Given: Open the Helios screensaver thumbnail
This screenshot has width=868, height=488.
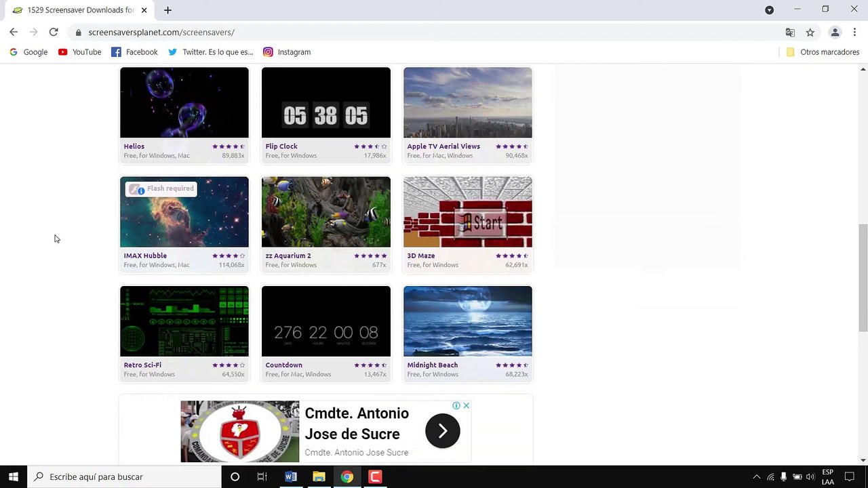Looking at the screenshot, I should point(184,102).
